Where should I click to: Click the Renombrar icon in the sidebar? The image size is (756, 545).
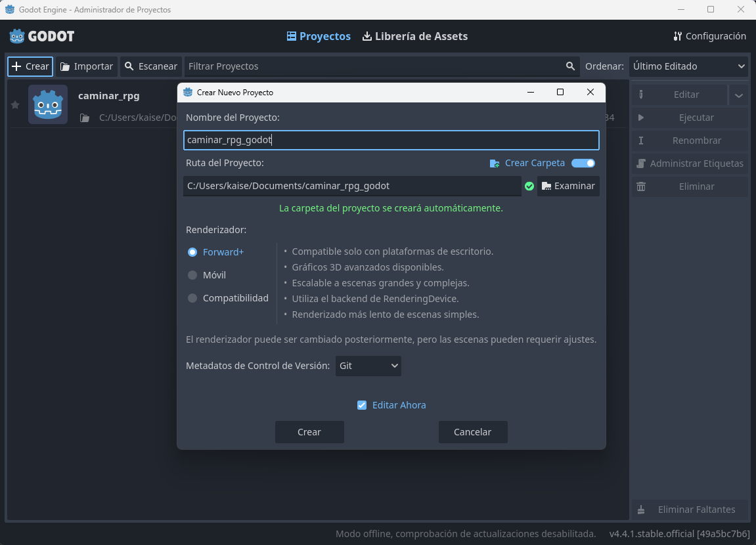(x=640, y=141)
